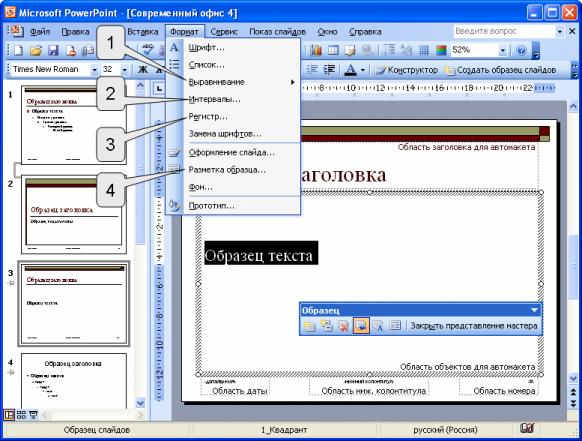Viewport: 582px width, 441px height.
Task: Click Insert New Slide Master icon in Образец toolbar
Action: (x=310, y=326)
